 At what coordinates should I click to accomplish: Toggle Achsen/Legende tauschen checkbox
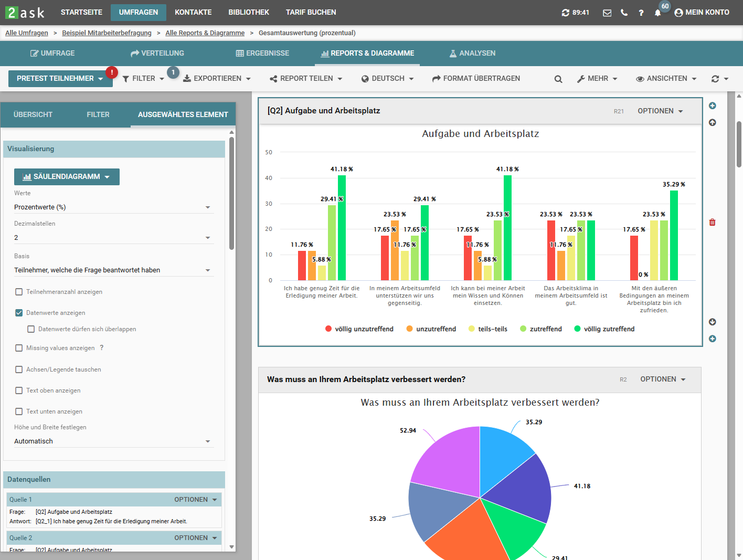19,369
